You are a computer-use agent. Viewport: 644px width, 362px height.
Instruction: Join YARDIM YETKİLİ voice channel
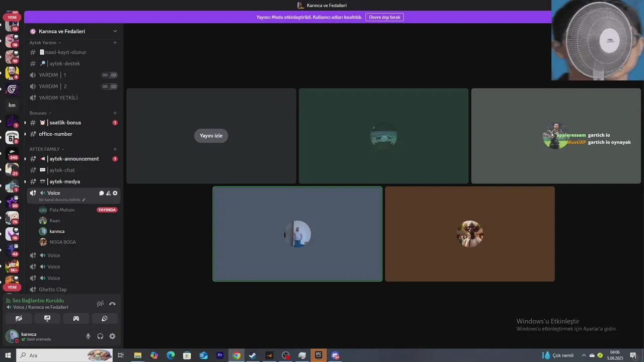click(73, 98)
